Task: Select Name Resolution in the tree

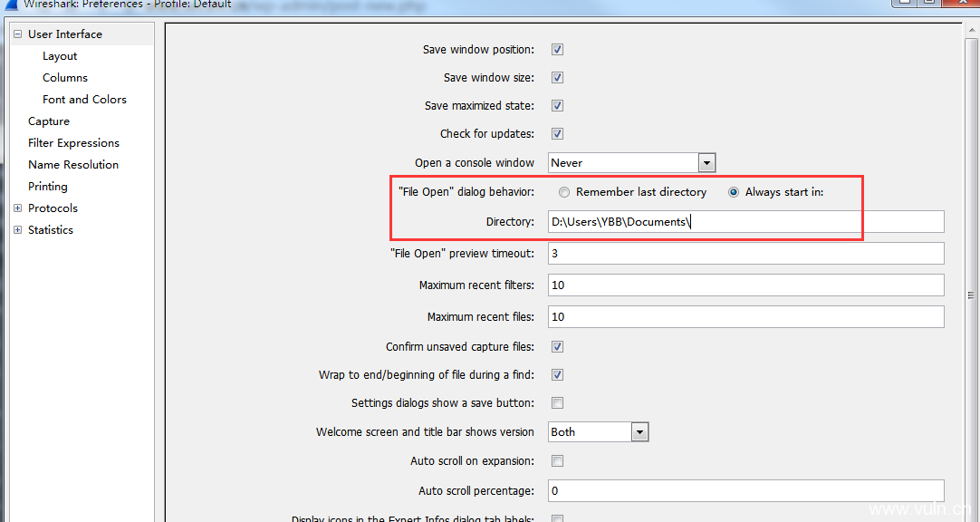Action: [73, 164]
